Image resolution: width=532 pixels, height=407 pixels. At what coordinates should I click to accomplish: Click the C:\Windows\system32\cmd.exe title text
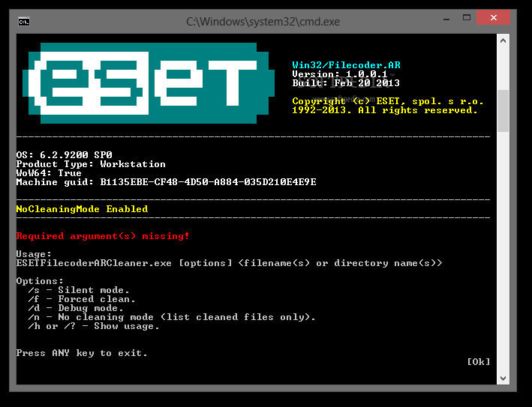263,22
